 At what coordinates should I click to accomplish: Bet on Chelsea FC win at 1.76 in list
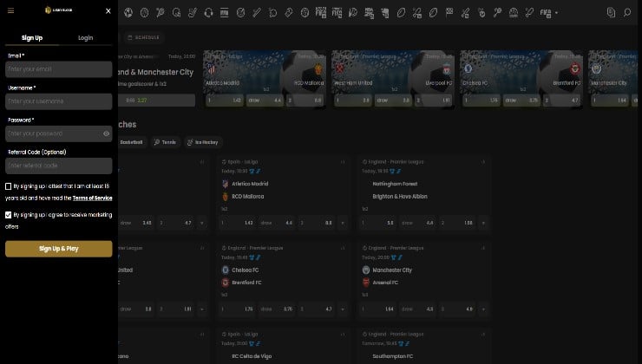(238, 309)
